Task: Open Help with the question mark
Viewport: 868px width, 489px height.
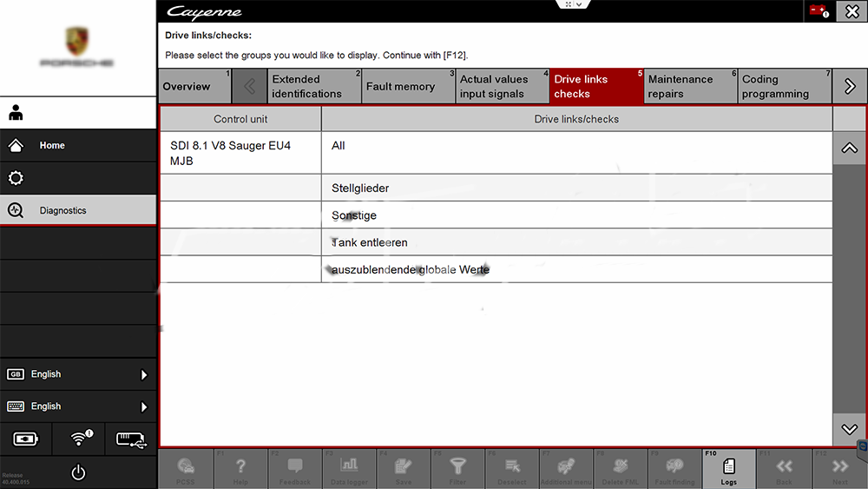Action: coord(240,469)
